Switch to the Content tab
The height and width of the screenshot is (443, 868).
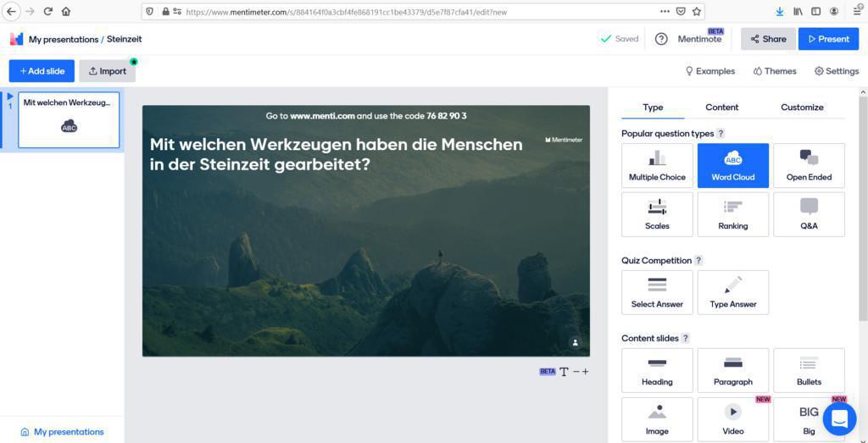click(x=722, y=108)
